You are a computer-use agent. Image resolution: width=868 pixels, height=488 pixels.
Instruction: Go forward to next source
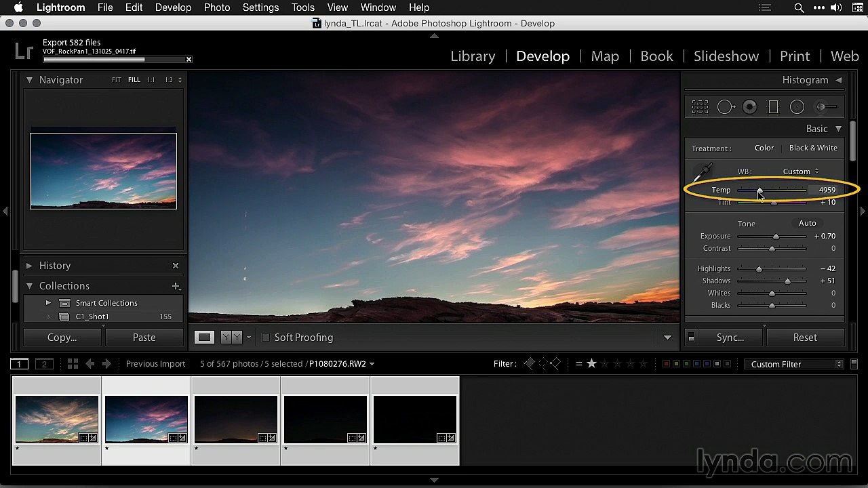(x=106, y=364)
